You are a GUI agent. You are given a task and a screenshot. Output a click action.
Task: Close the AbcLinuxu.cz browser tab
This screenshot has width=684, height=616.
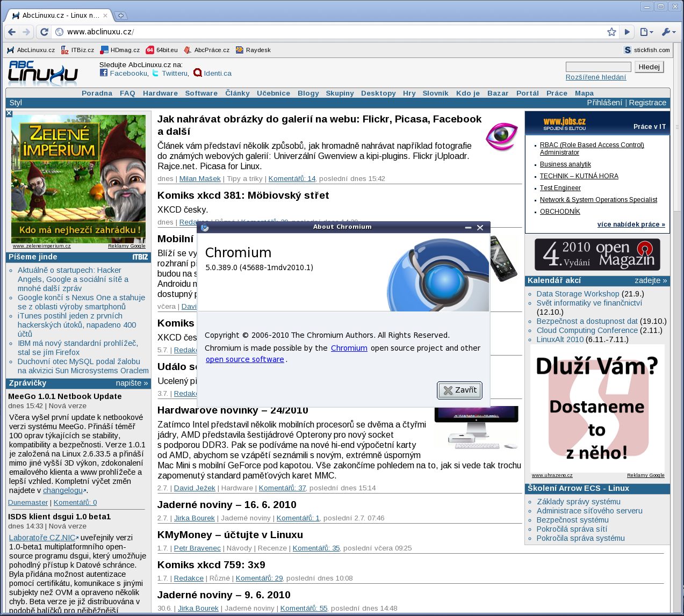[105, 16]
